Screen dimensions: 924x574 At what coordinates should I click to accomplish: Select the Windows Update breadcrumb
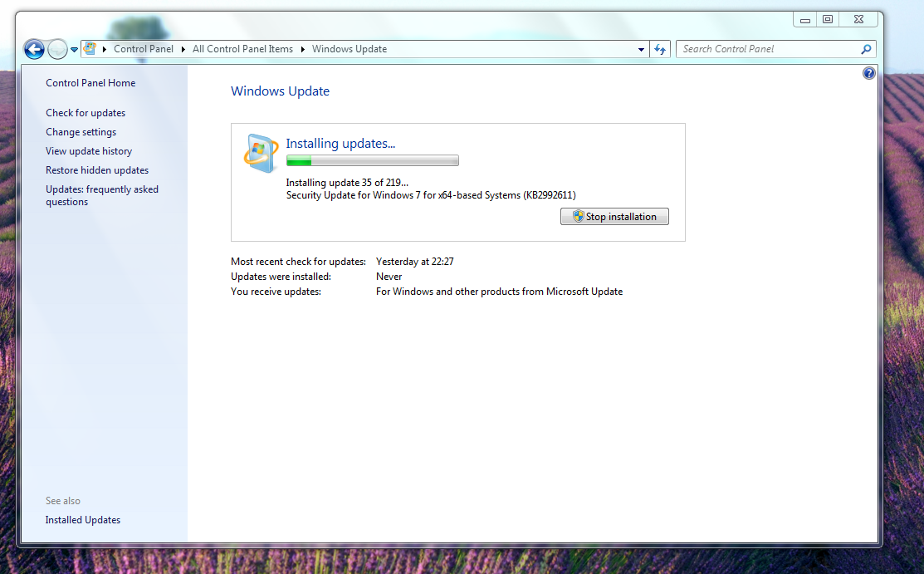(x=350, y=49)
